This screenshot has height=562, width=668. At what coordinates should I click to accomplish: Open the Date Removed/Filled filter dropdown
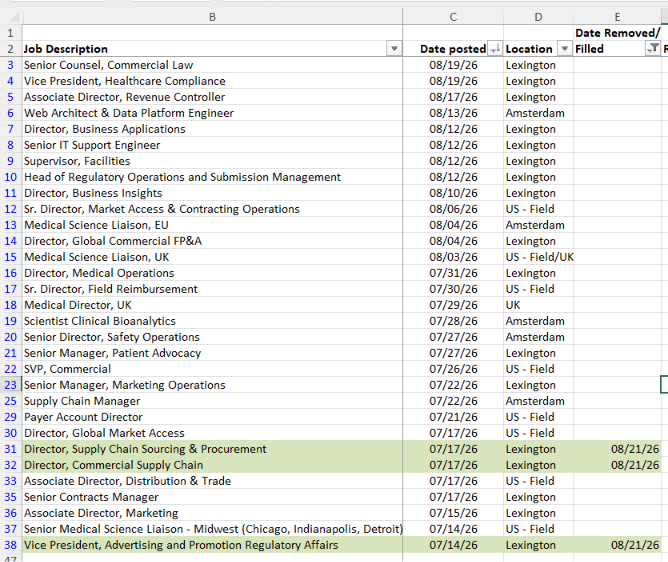653,49
